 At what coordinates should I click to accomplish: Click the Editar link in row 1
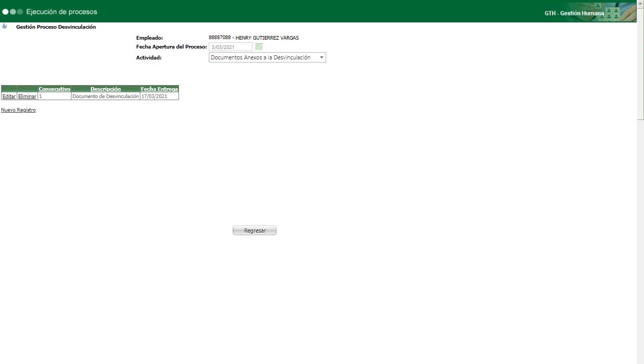[9, 96]
